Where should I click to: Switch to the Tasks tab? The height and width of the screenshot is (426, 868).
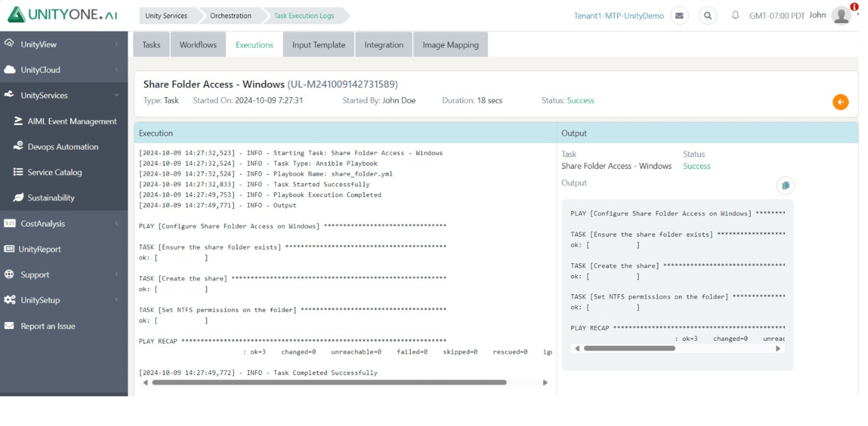click(x=151, y=44)
